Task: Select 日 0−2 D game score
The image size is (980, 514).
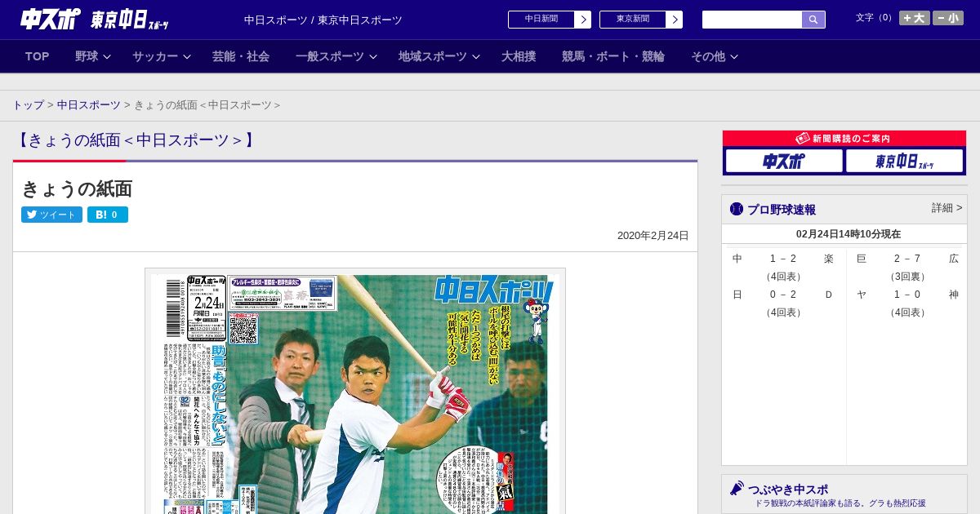Action: (782, 295)
